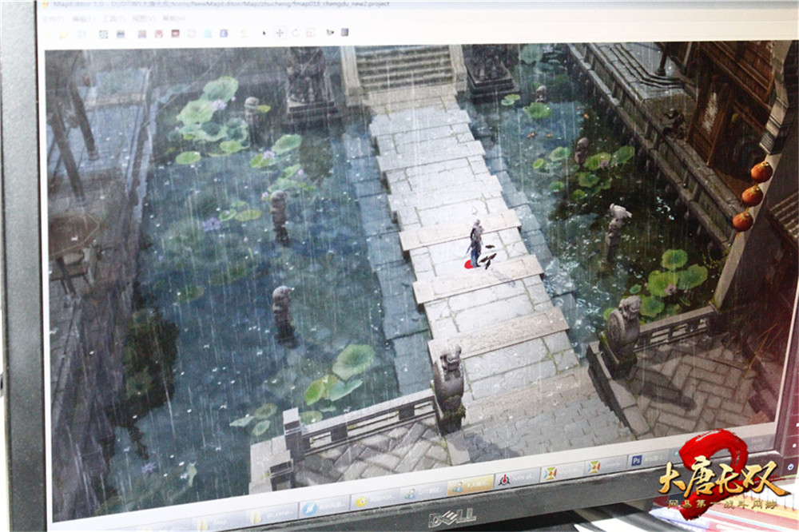Select the circular rotate arrow tool
Image resolution: width=799 pixels, height=532 pixels.
coord(296,33)
